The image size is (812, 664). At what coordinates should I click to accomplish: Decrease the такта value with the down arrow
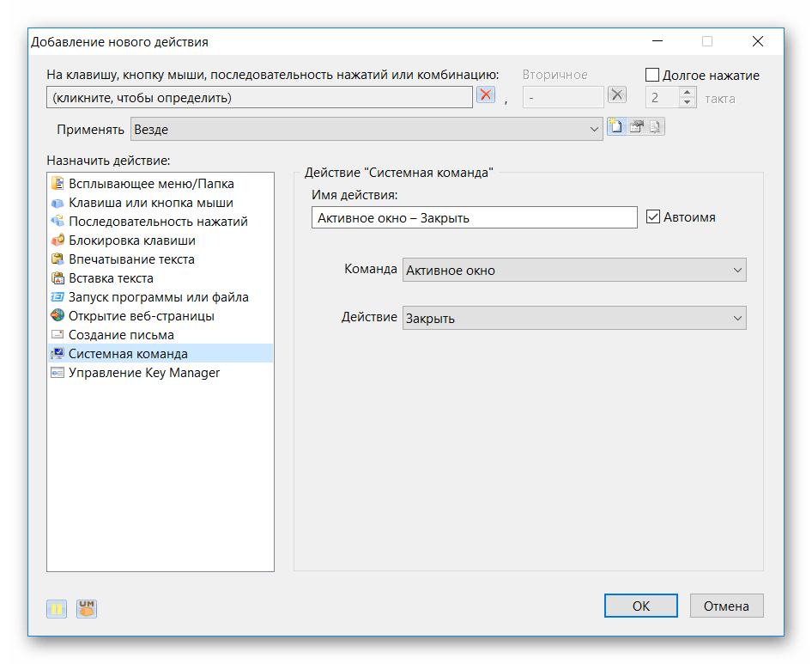(688, 102)
